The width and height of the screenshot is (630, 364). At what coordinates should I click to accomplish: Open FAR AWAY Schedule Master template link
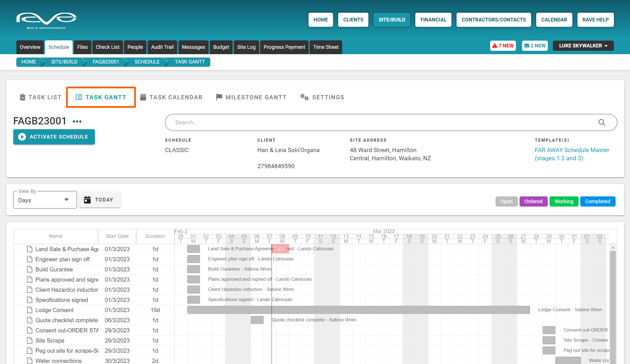click(572, 154)
